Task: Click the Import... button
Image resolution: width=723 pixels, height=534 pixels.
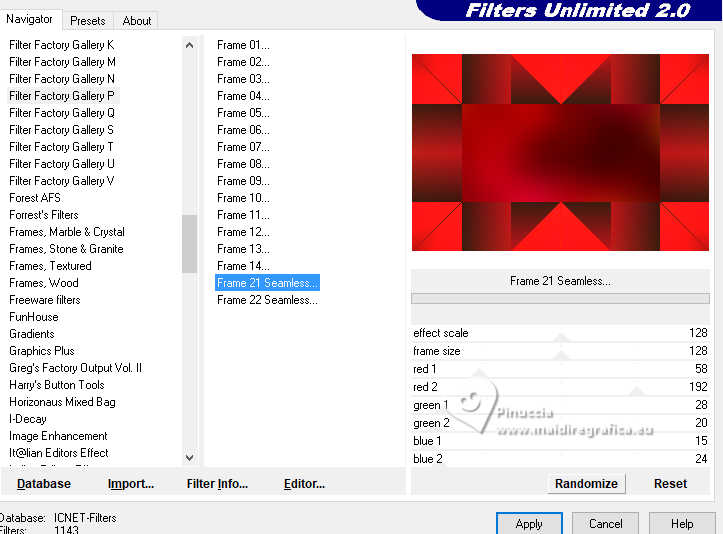Action: [x=131, y=484]
